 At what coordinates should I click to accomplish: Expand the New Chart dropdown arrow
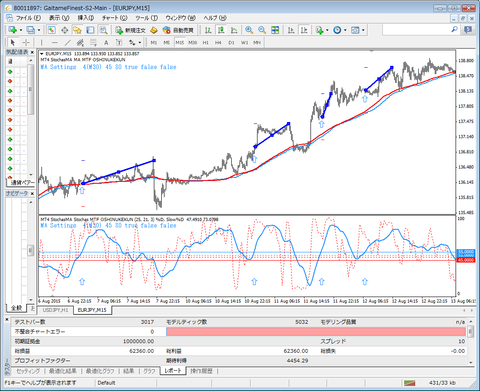pos(21,30)
